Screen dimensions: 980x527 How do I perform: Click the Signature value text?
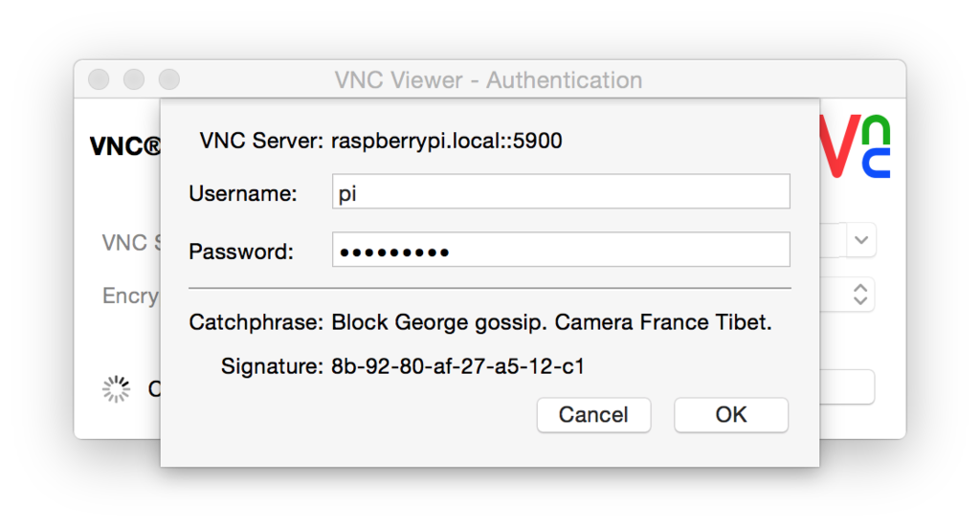point(457,366)
